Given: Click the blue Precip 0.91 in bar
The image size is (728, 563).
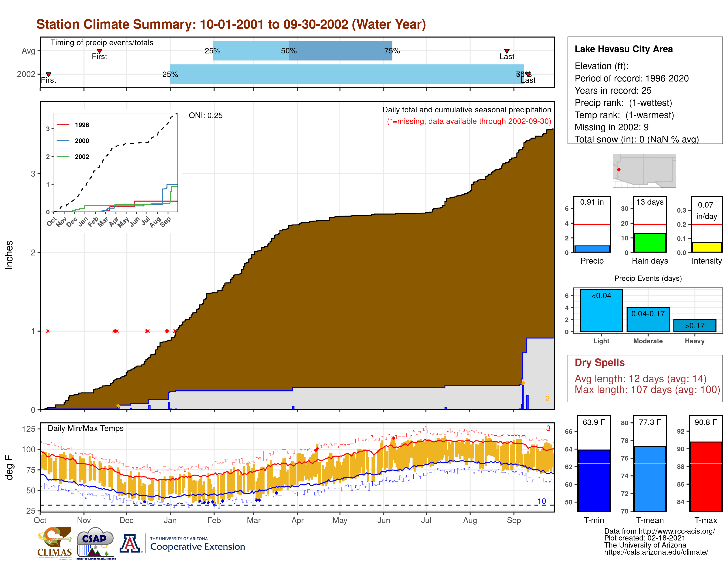Looking at the screenshot, I should [592, 249].
